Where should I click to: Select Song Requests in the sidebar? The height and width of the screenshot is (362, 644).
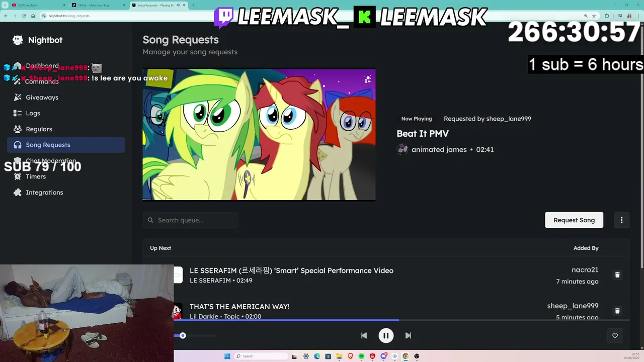66,145
